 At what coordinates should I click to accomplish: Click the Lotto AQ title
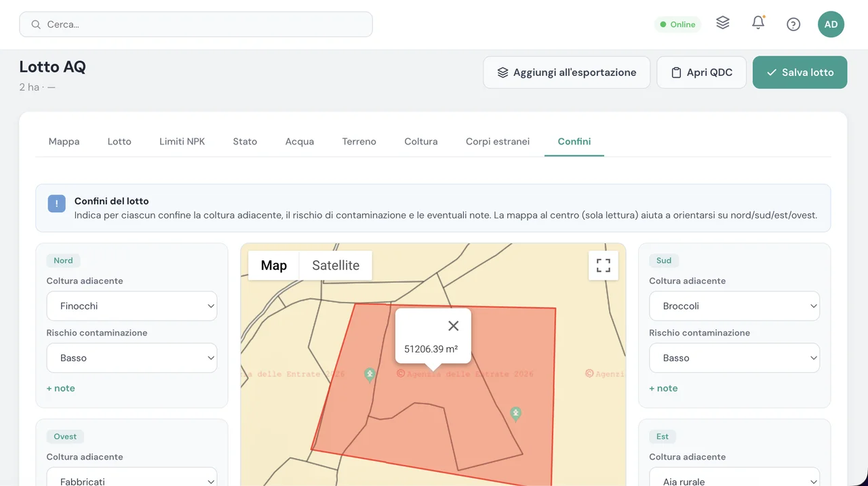click(52, 66)
